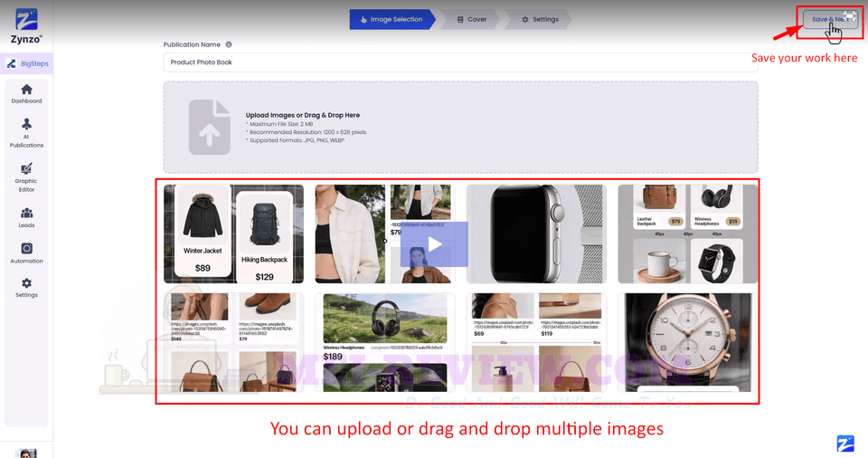Select Winter Jacket and Hiking Backpack thumbnail

click(233, 234)
